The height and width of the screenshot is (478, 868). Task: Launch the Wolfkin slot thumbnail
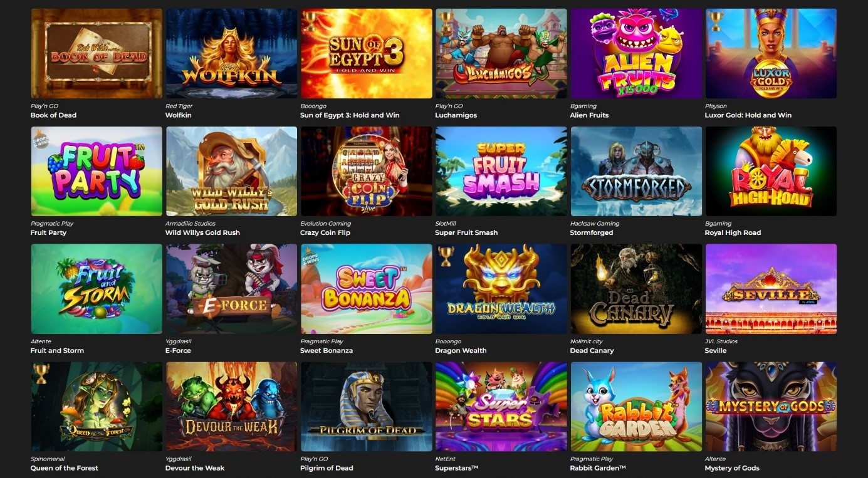pos(231,53)
